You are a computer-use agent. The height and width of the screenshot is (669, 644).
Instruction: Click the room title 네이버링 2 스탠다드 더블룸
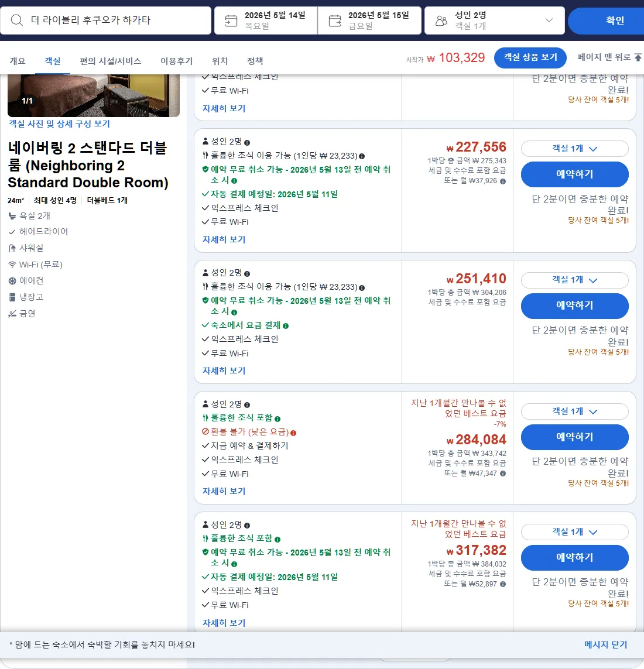click(x=87, y=165)
